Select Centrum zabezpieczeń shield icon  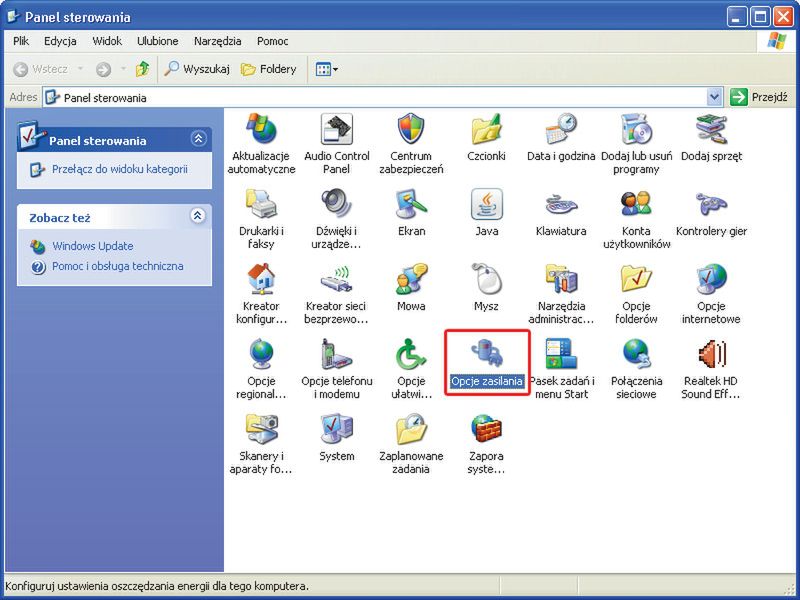tap(411, 130)
